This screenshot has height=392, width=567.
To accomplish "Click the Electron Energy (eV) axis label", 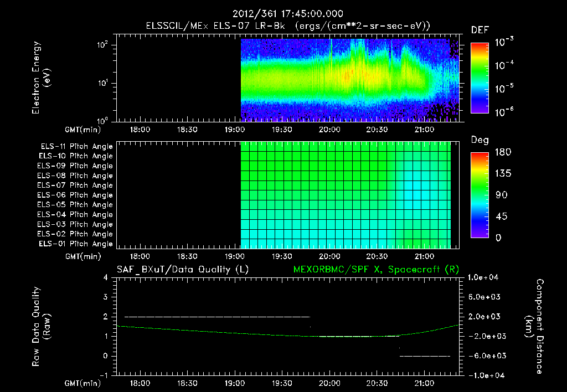I will click(x=41, y=78).
